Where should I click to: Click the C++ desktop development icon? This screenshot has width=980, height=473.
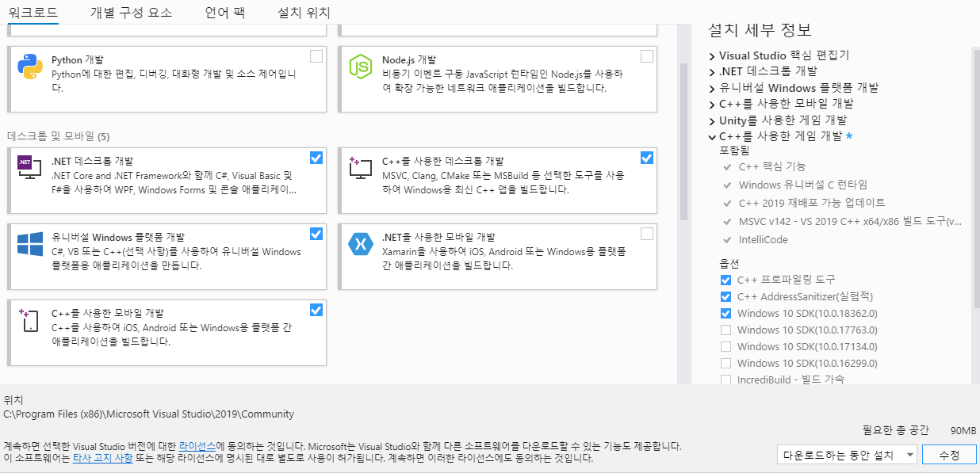coord(361,167)
